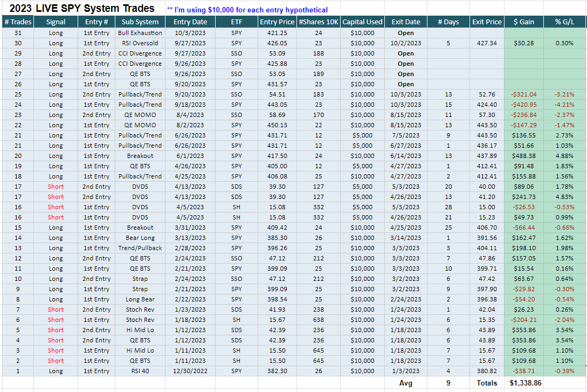Viewport: 587px width, 392px height.
Task: Select the exit price 391.56 cell
Action: (487, 238)
